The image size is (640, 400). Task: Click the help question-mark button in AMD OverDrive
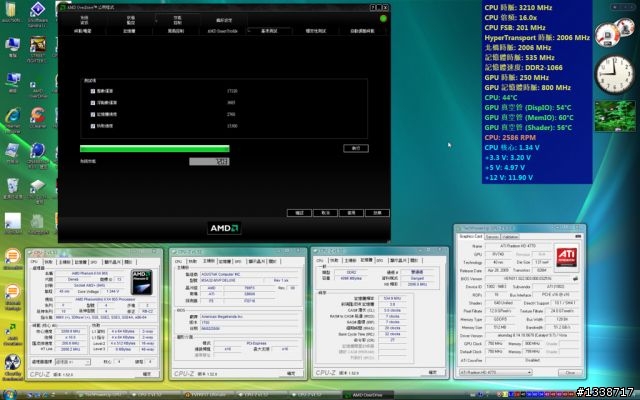click(x=373, y=7)
